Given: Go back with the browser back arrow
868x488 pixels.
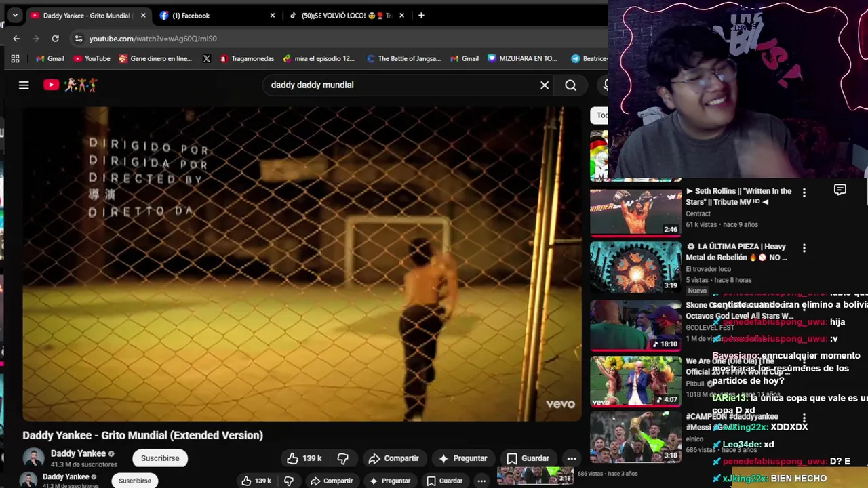Looking at the screenshot, I should tap(16, 39).
